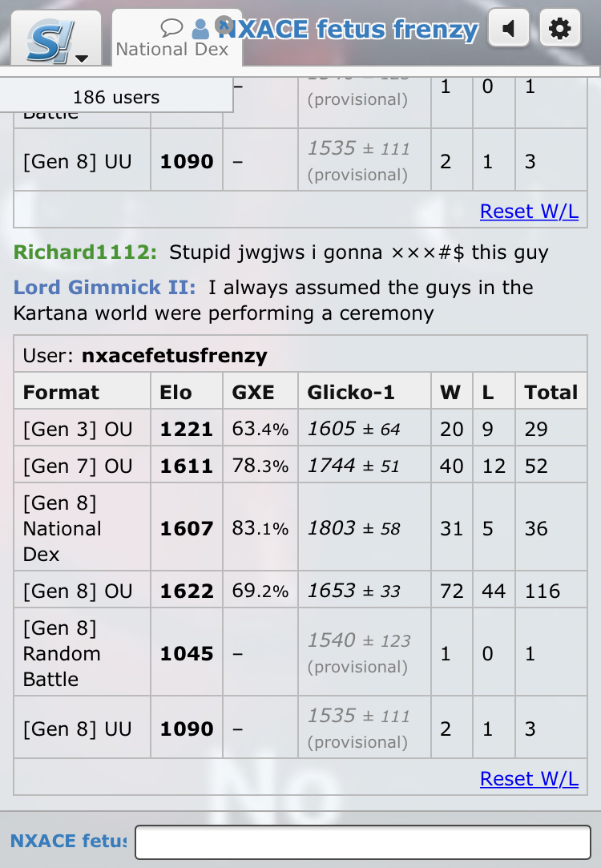Click the upper Reset W/L link
The image size is (601, 868).
pyautogui.click(x=529, y=211)
